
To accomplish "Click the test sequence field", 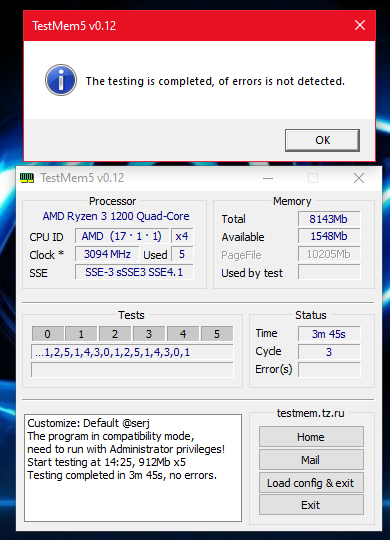I will [x=132, y=352].
